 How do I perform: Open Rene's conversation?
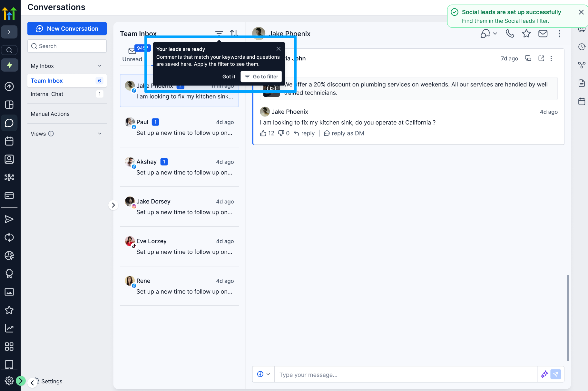point(179,286)
